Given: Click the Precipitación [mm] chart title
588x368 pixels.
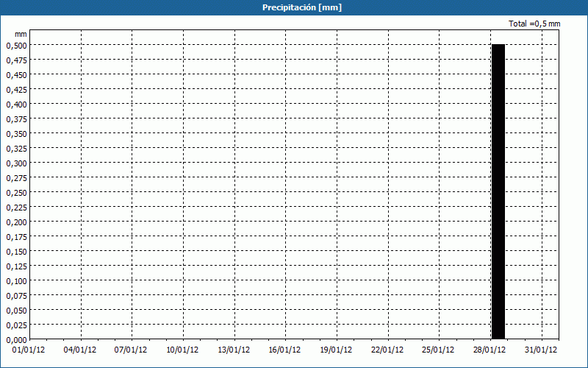Looking at the screenshot, I should 302,7.
